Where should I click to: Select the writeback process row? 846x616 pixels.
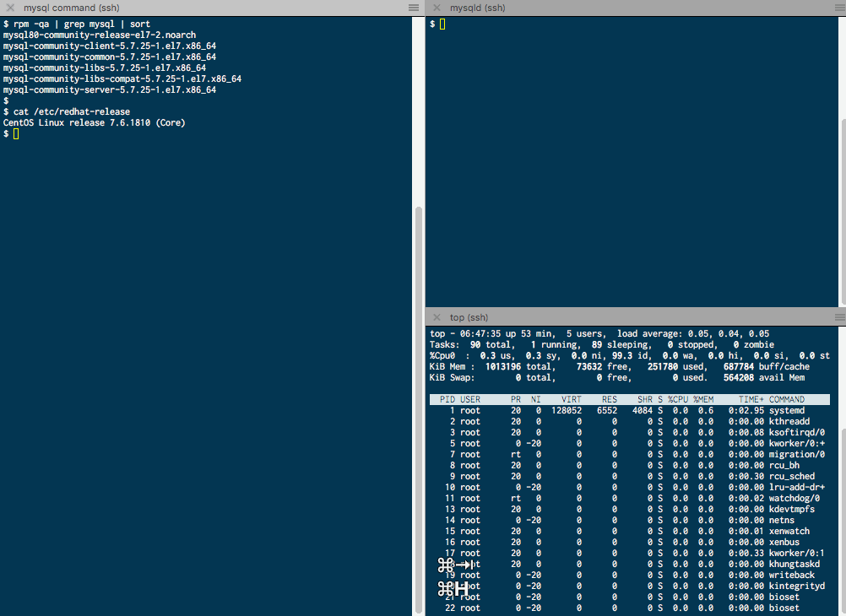pyautogui.click(x=630, y=575)
